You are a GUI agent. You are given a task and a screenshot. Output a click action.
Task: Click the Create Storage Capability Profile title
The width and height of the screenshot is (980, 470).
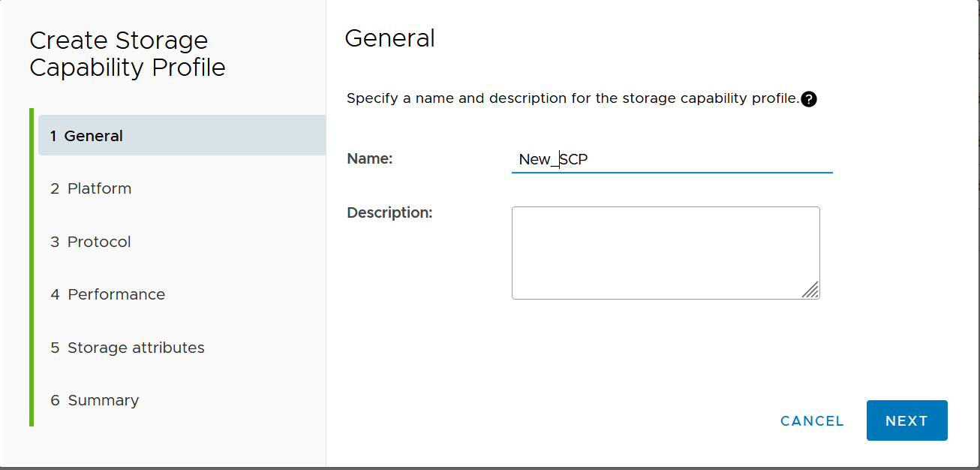click(x=128, y=53)
